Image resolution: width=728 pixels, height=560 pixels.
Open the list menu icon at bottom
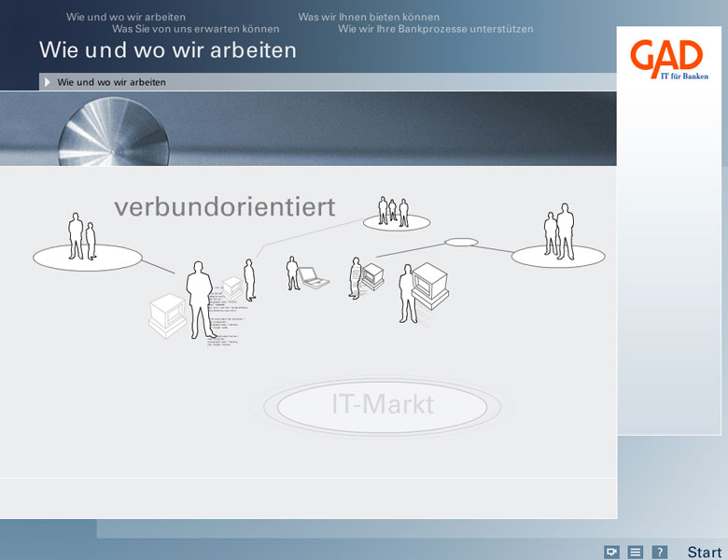[x=636, y=552]
